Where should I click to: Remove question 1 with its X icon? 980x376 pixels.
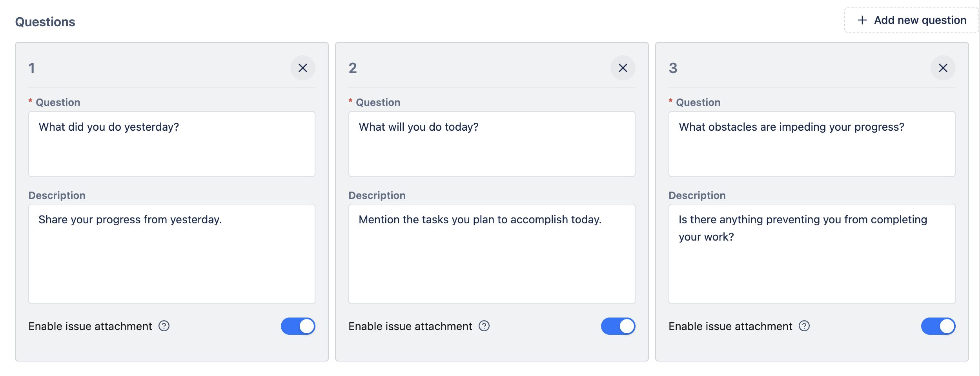tap(302, 68)
